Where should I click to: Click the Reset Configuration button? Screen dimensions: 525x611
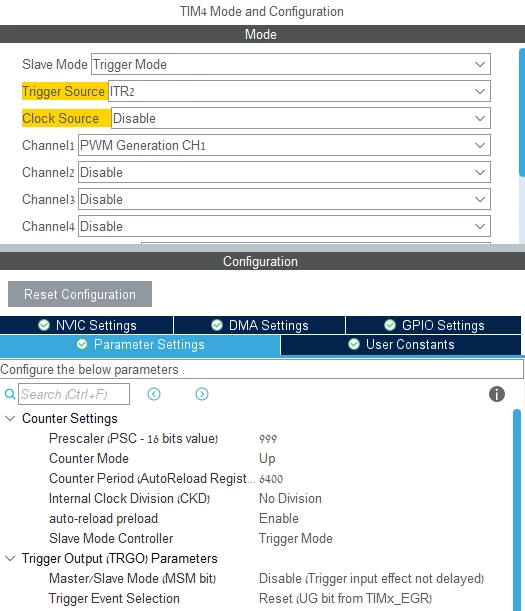[80, 294]
